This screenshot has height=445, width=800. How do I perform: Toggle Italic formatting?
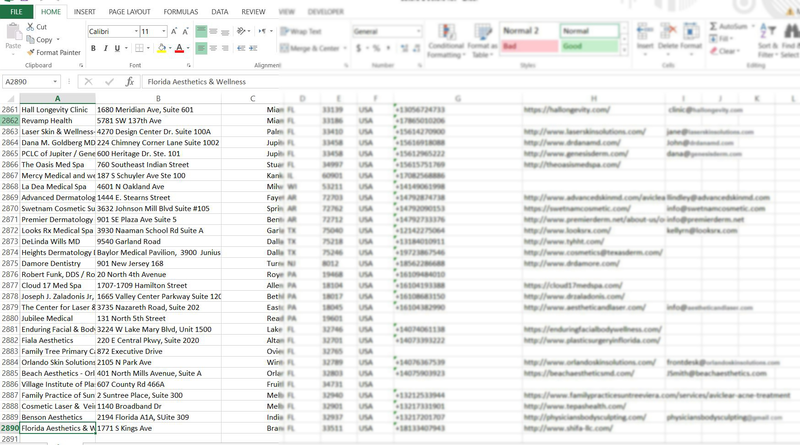[x=107, y=48]
